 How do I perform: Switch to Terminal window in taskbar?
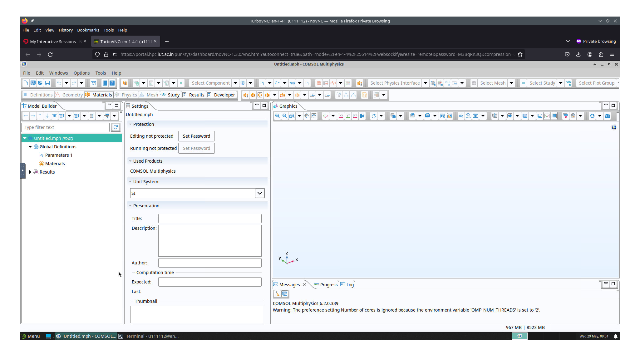[x=149, y=336]
